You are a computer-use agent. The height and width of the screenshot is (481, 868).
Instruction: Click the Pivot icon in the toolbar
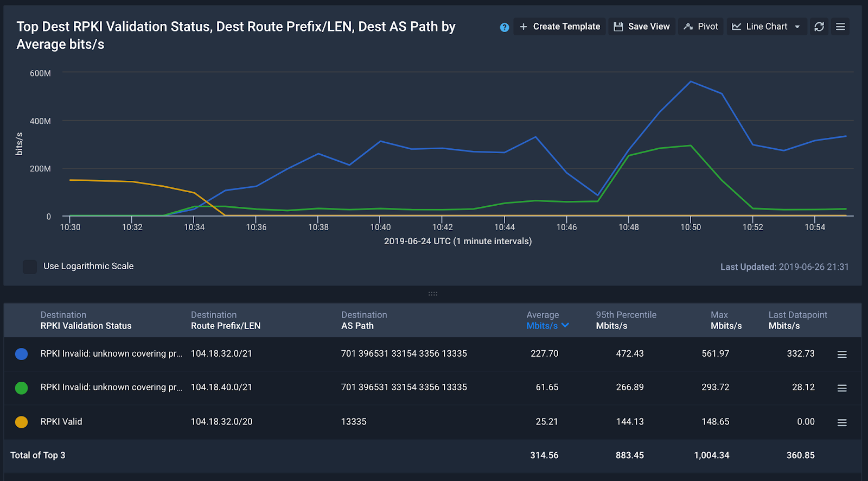click(688, 27)
